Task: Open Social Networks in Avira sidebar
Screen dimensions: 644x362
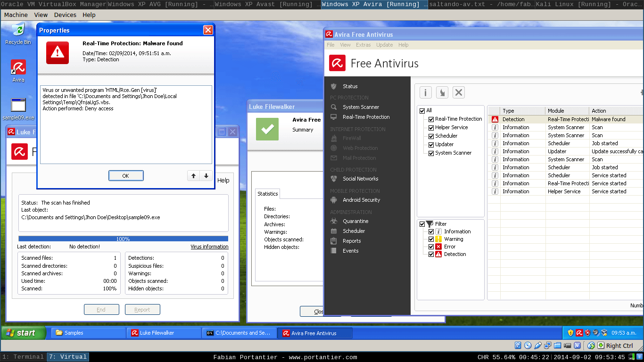Action: click(x=360, y=179)
